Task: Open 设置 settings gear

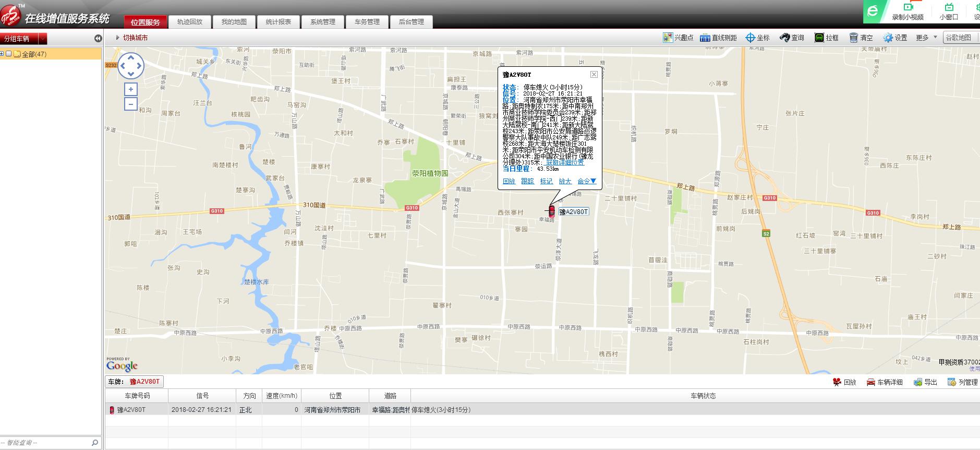Action: (x=888, y=38)
